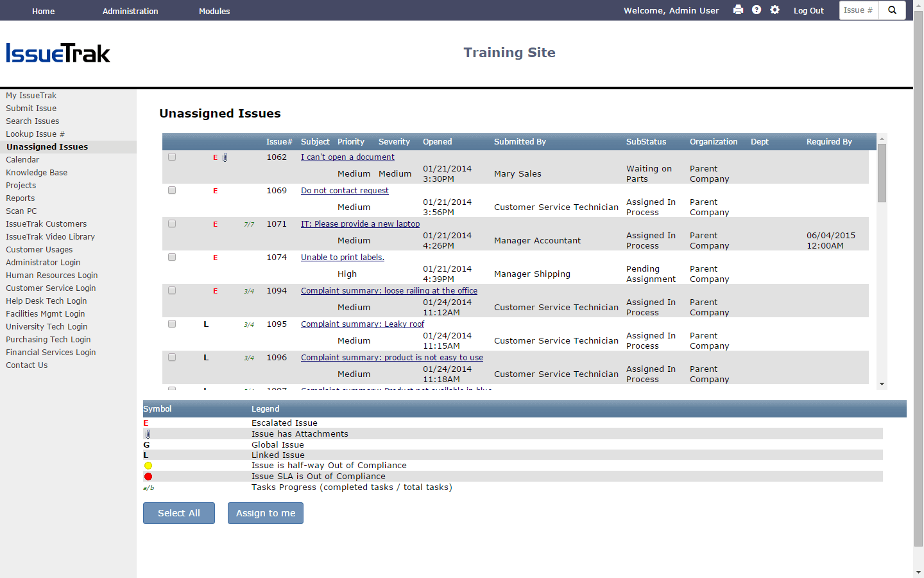Screen dimensions: 924x578
Task: Click the IssueTrak logo
Action: pyautogui.click(x=58, y=54)
